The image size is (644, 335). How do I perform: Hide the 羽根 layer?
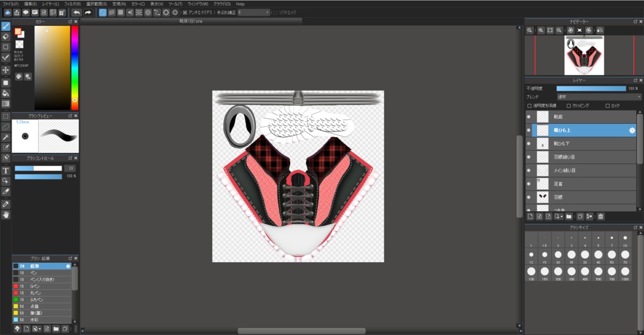[528, 197]
